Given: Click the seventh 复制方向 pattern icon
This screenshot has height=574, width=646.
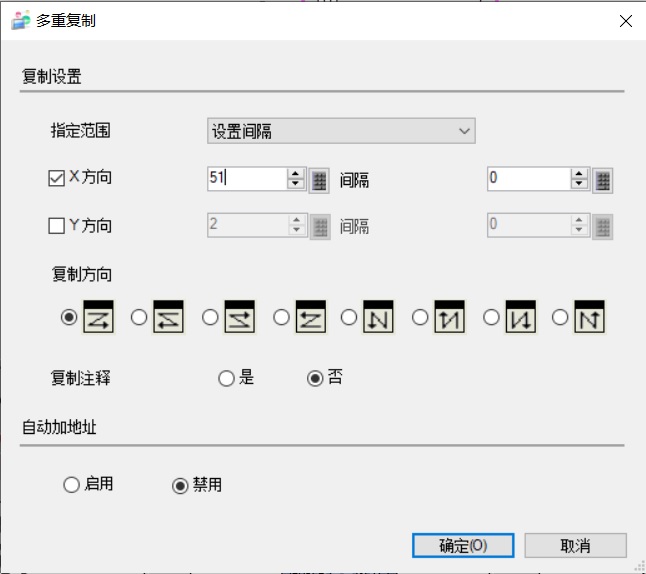Looking at the screenshot, I should pyautogui.click(x=520, y=316).
